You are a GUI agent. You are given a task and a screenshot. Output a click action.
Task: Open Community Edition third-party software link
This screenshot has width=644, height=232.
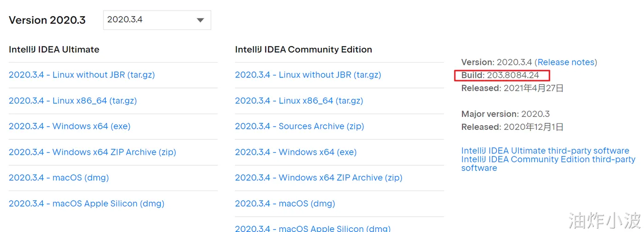pos(548,160)
